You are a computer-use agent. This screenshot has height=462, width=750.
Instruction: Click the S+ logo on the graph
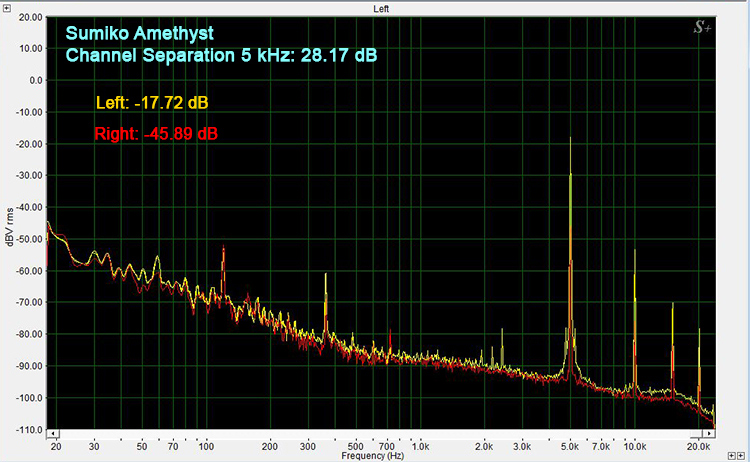tap(703, 28)
